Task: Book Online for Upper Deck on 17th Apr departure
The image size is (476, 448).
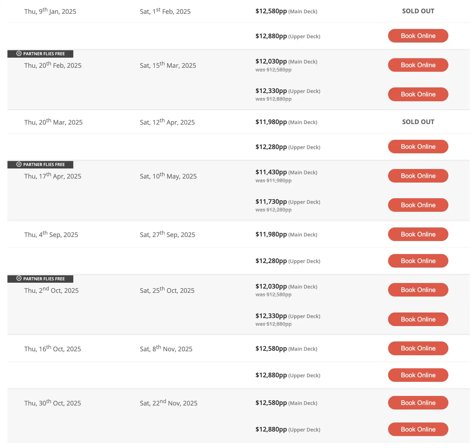Action: [418, 205]
